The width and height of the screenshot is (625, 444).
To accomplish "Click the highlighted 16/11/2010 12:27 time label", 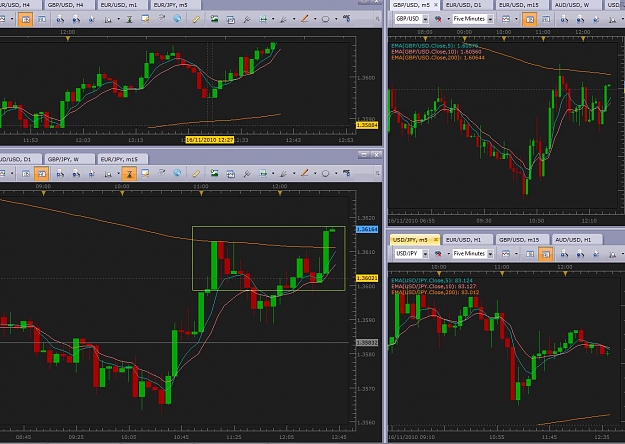I will tap(210, 140).
